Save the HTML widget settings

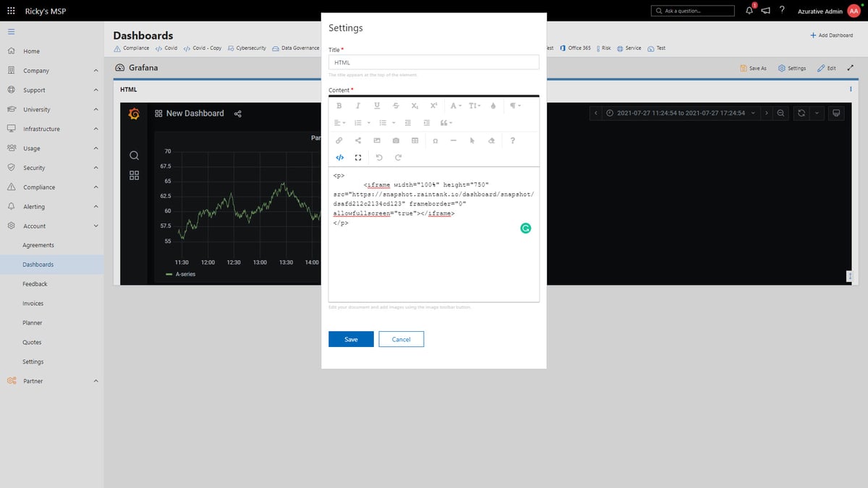coord(351,338)
